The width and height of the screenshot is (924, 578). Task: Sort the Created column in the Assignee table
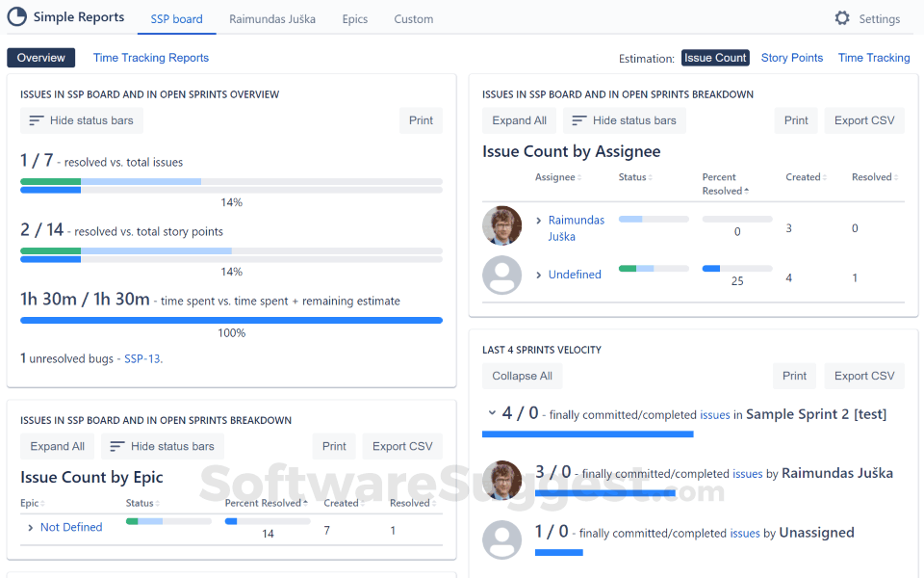pos(826,177)
